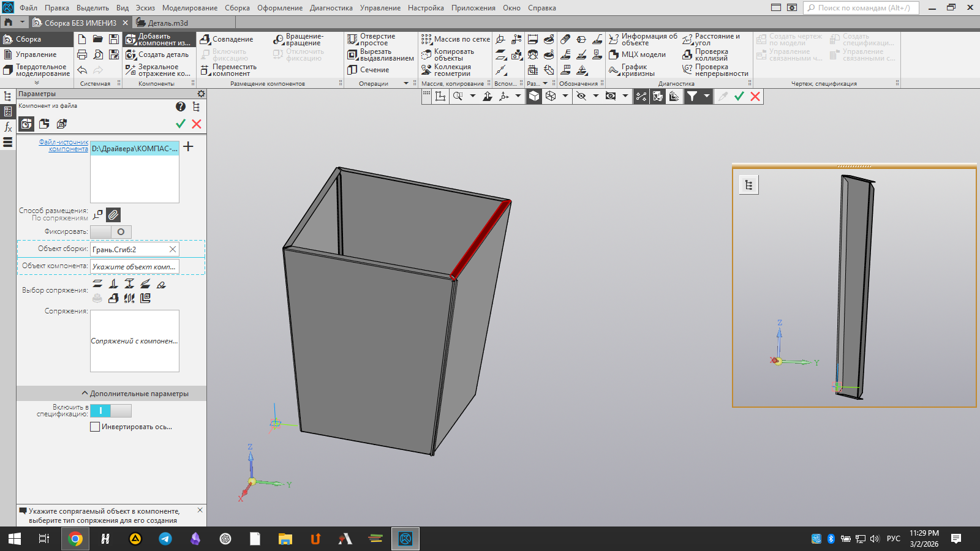Viewport: 980px width, 551px height.
Task: Click the filter funnel icon in view toolbar
Action: click(692, 96)
